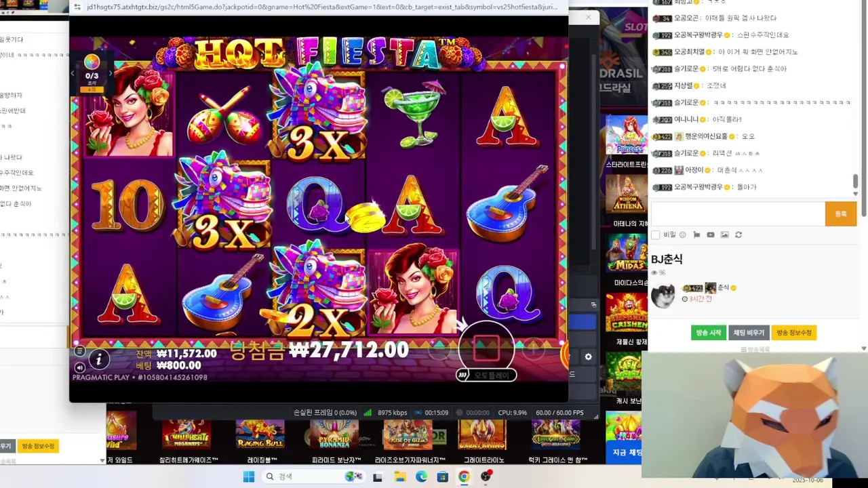868x488 pixels.
Task: Switch to Chrome in the taskbar
Action: 464,476
